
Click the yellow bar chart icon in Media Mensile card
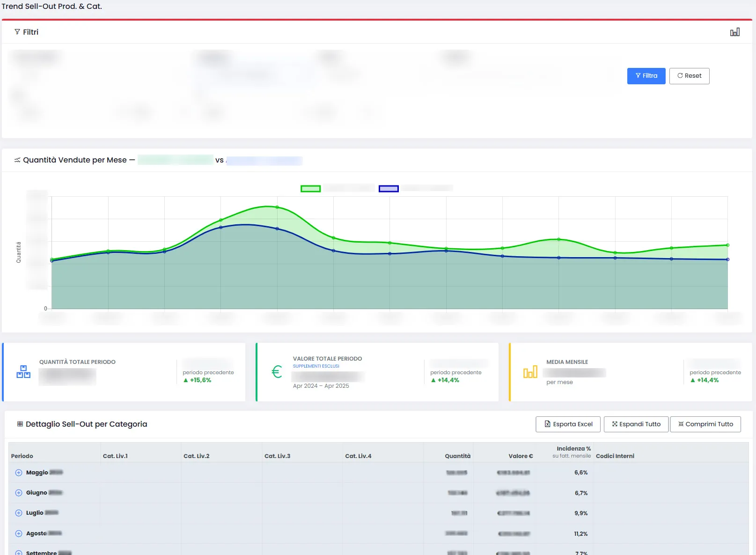tap(530, 372)
